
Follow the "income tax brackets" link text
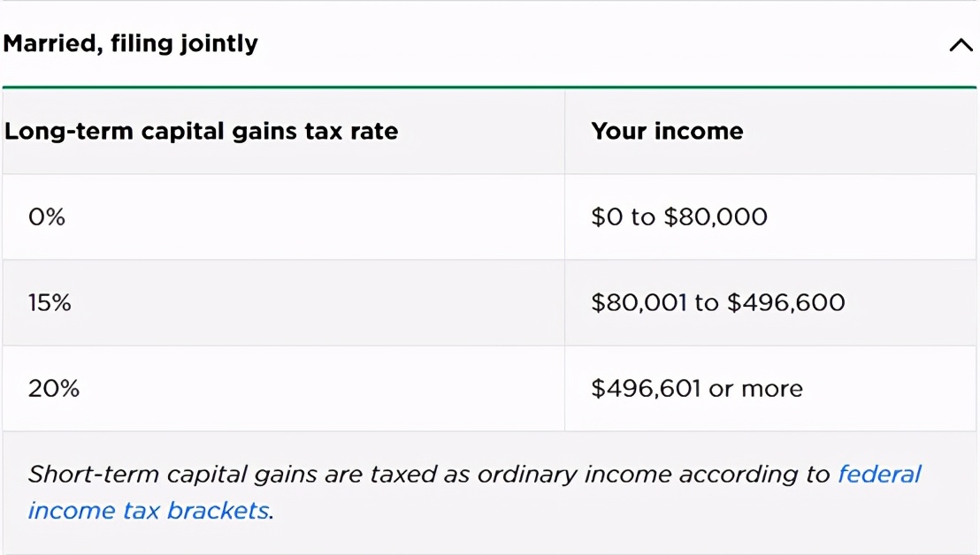tap(149, 511)
